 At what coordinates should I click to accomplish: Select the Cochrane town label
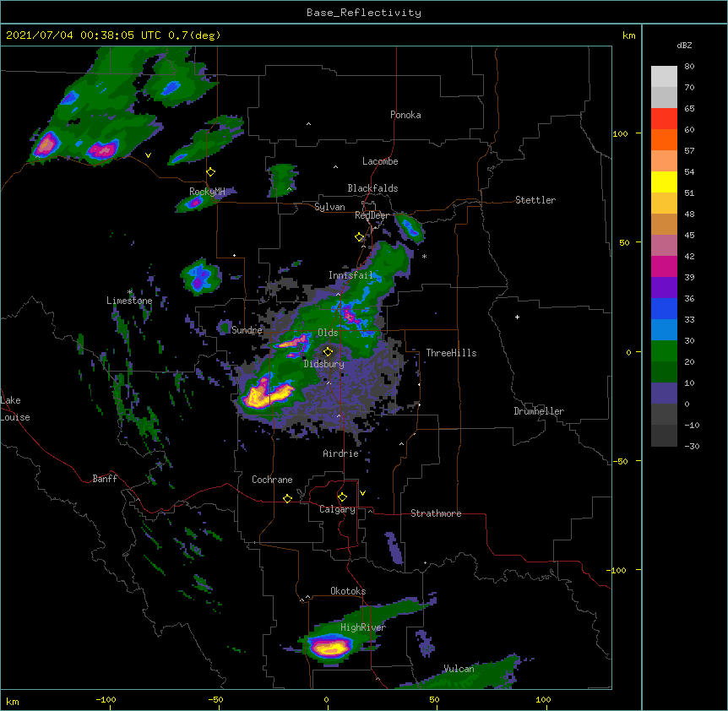point(272,480)
